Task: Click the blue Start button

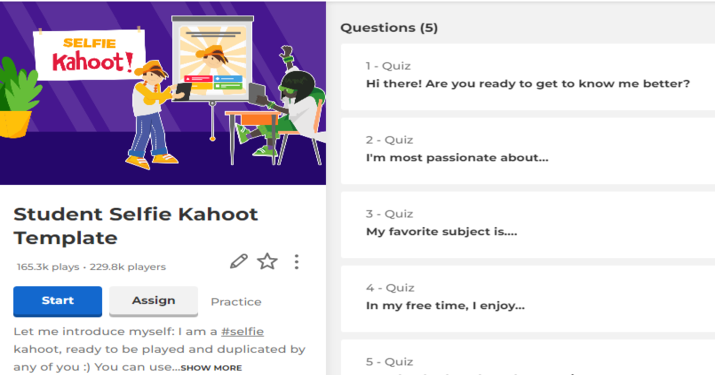Action: pos(57,301)
